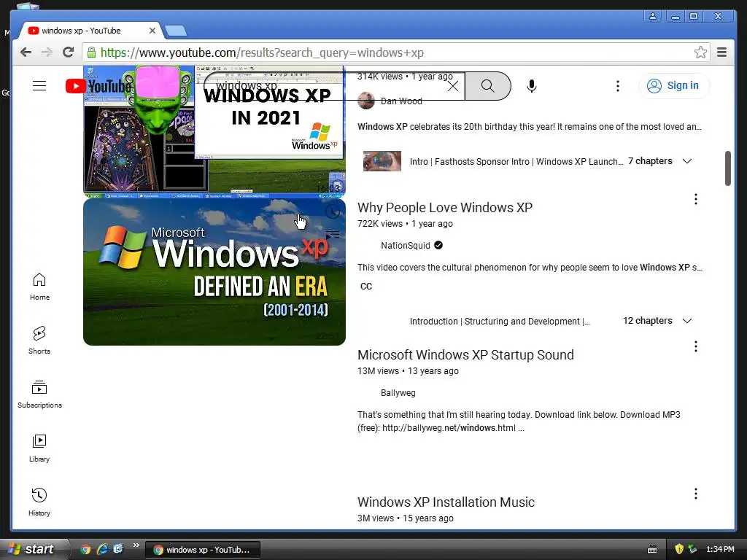The image size is (747, 560).
Task: Click Dan Wood channel avatar
Action: (x=366, y=101)
